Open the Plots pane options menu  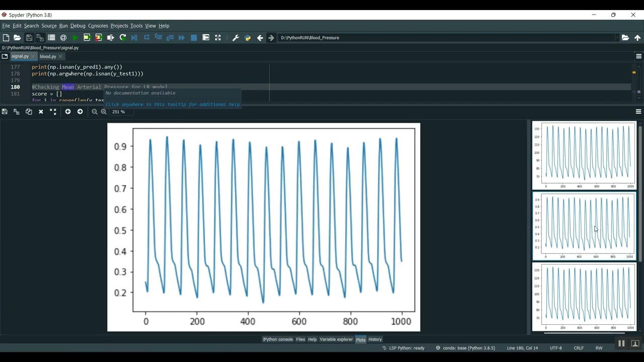638,112
